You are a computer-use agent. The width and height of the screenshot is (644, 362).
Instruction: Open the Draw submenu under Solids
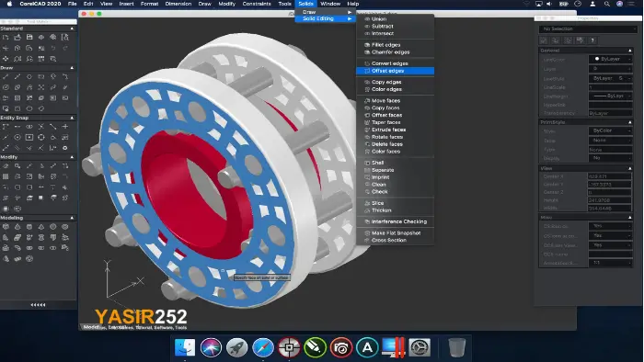(x=326, y=12)
